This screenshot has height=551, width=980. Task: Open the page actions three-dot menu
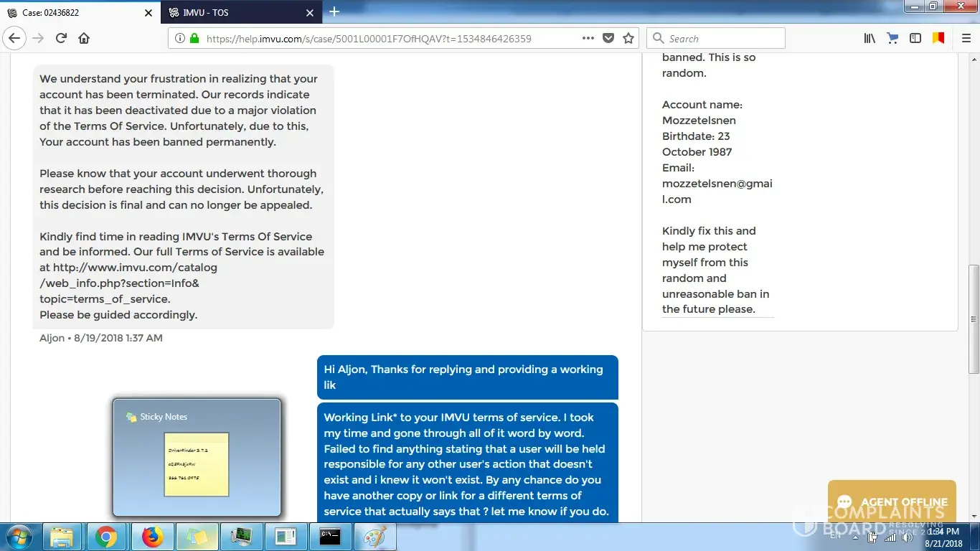(588, 38)
